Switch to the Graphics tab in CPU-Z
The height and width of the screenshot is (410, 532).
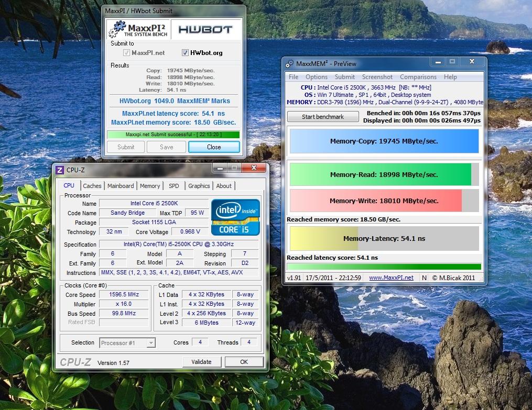(199, 186)
